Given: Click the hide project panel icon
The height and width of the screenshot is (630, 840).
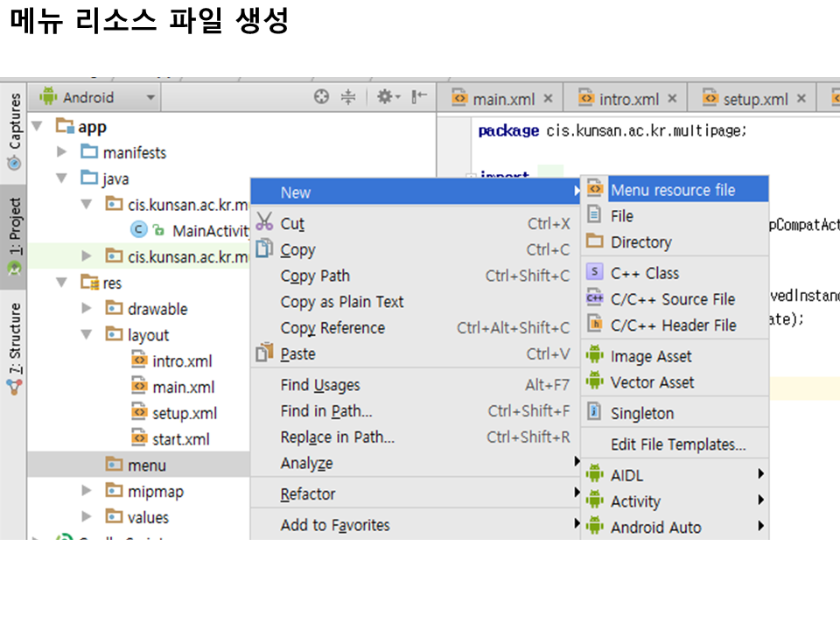Looking at the screenshot, I should click(419, 97).
